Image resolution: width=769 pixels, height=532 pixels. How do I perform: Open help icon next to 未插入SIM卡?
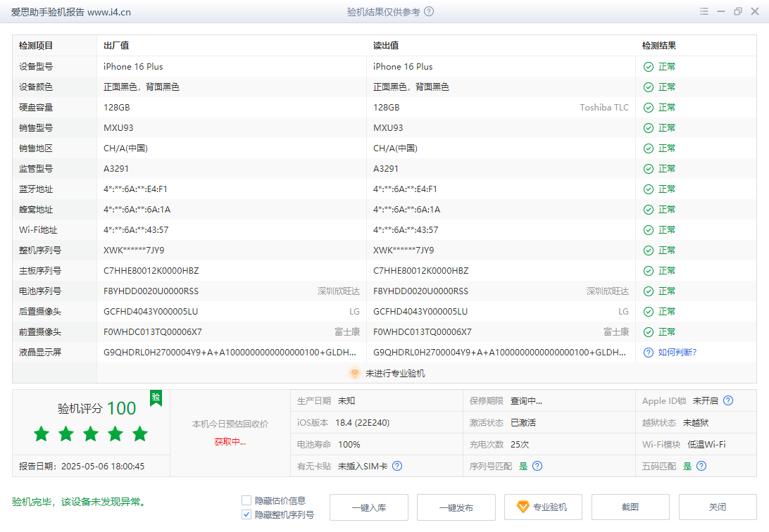click(397, 467)
